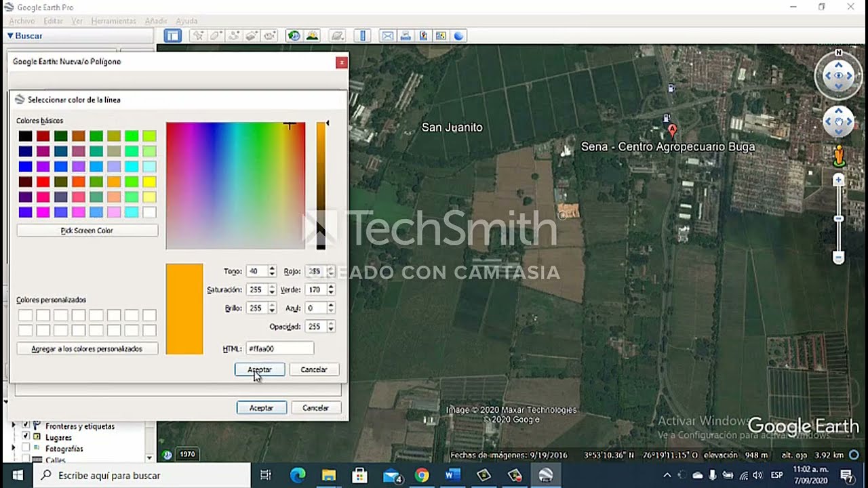
Task: Increase Brillo value with up arrow
Action: pyautogui.click(x=272, y=305)
